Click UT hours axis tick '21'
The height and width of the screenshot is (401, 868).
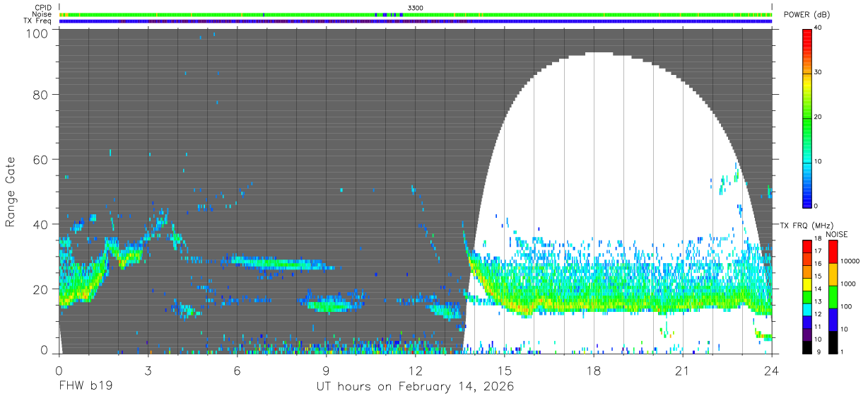tap(683, 370)
